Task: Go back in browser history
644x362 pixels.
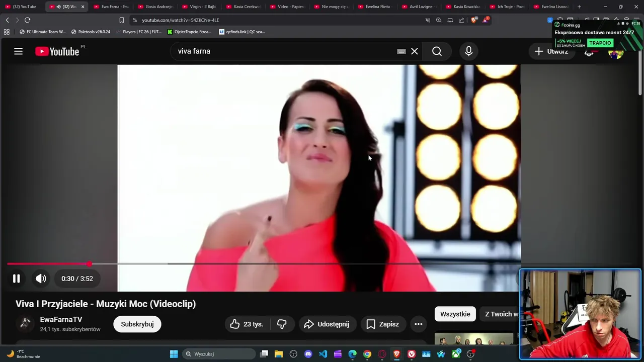Action: click(7, 20)
